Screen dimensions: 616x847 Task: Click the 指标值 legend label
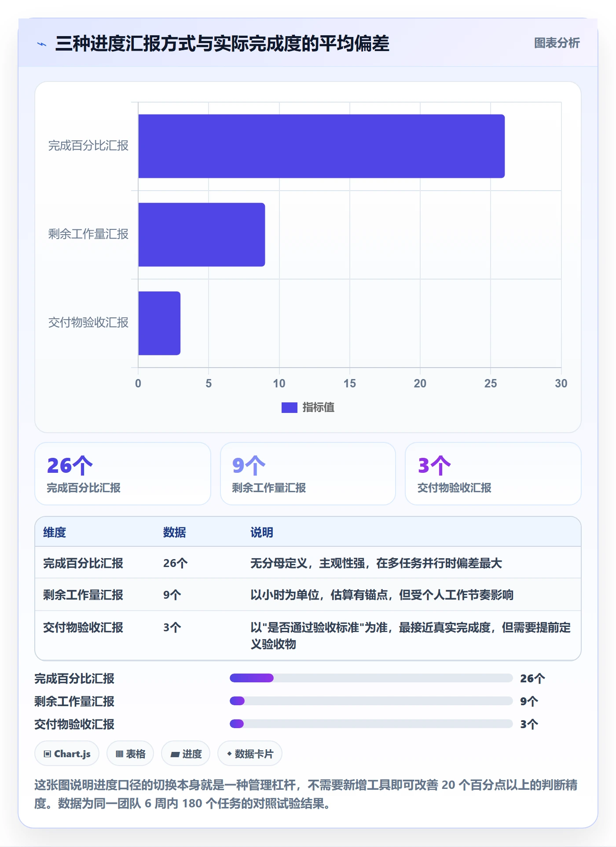pos(319,408)
